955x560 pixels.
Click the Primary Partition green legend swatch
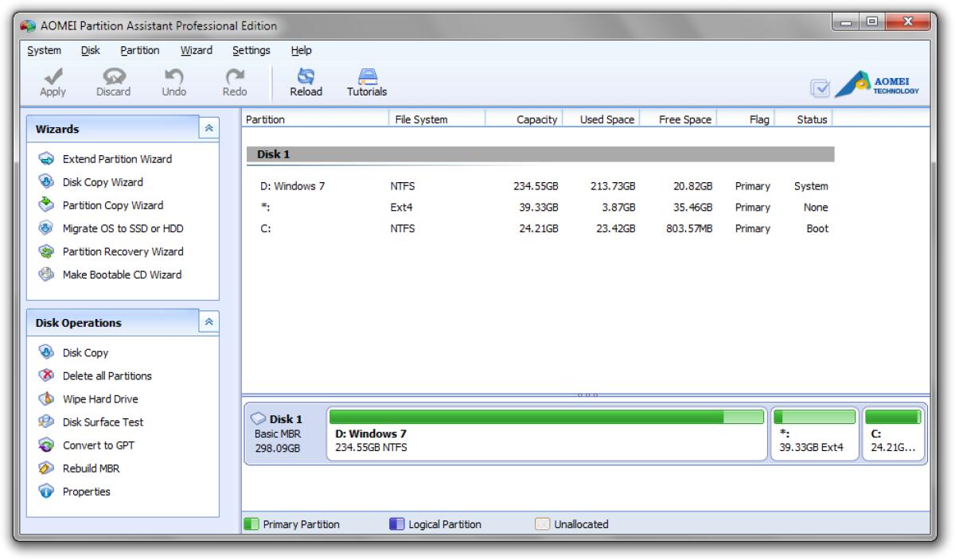pyautogui.click(x=252, y=523)
